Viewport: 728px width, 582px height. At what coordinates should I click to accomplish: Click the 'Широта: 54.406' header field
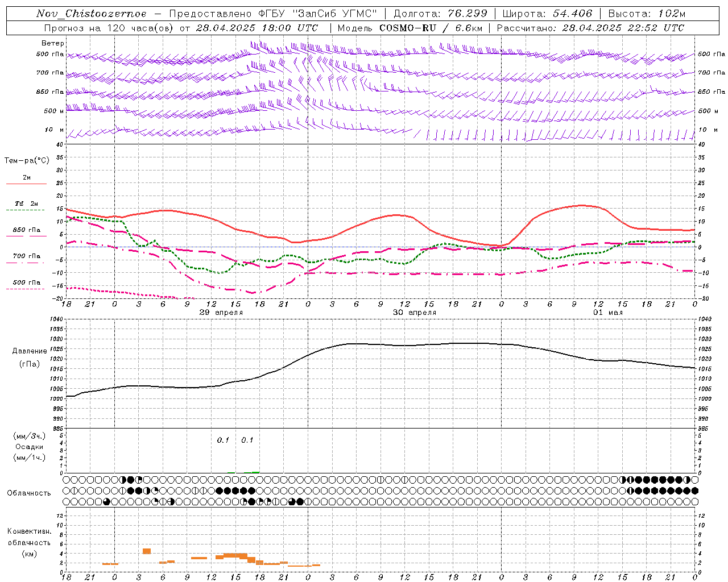click(547, 14)
